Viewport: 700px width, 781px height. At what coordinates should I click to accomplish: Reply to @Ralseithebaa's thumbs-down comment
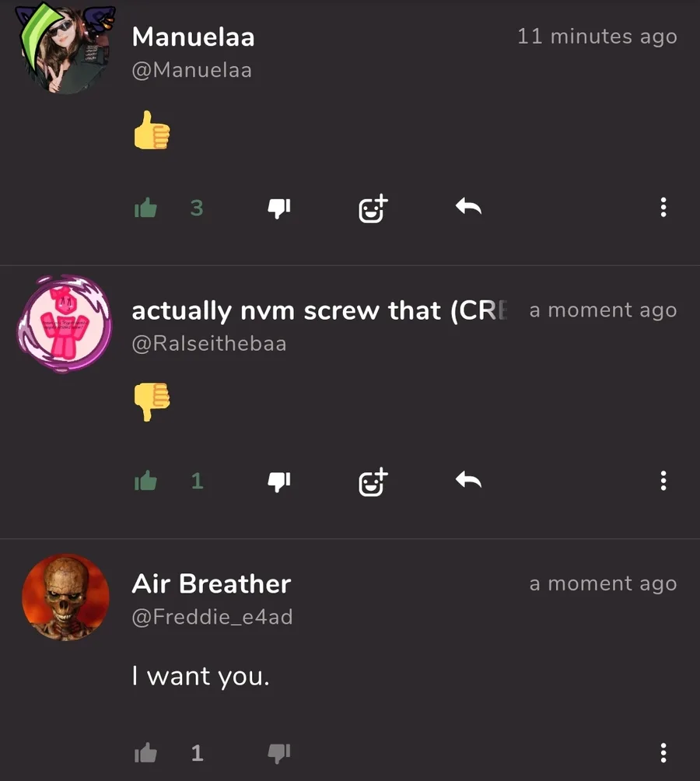[x=468, y=480]
